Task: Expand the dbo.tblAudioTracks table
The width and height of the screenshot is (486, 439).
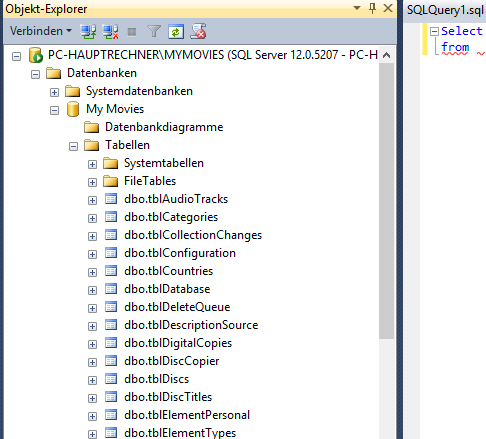Action: tap(92, 200)
